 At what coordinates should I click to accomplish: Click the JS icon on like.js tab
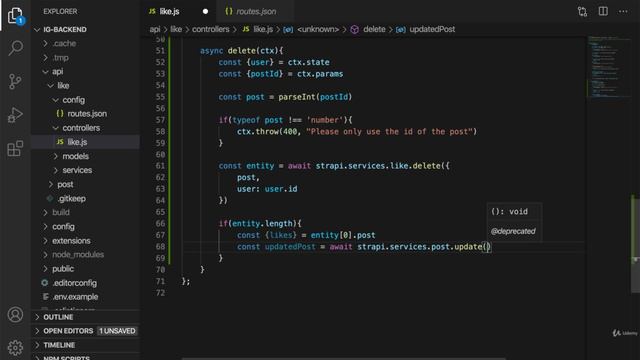[x=152, y=11]
